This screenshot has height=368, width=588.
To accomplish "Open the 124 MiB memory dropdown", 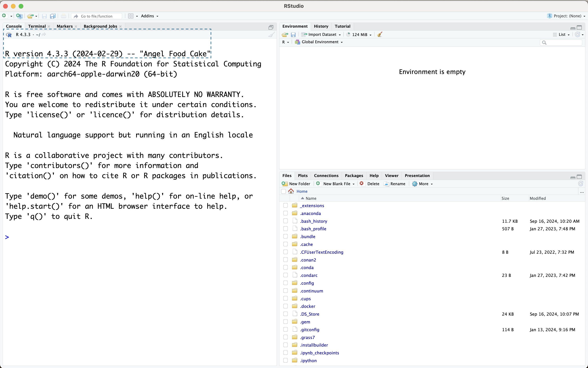I will point(359,35).
